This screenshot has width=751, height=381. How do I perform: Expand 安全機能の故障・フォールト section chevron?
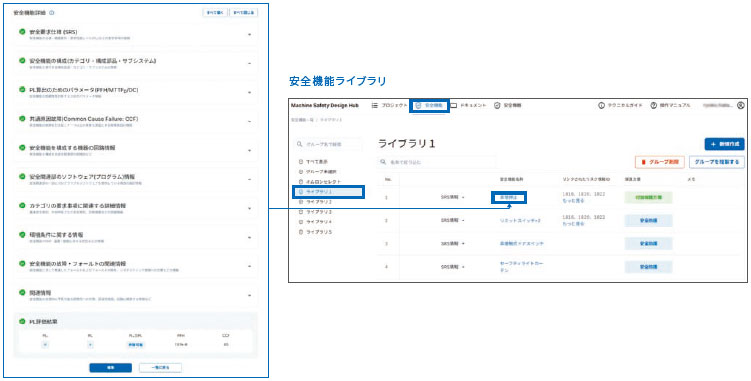click(250, 266)
